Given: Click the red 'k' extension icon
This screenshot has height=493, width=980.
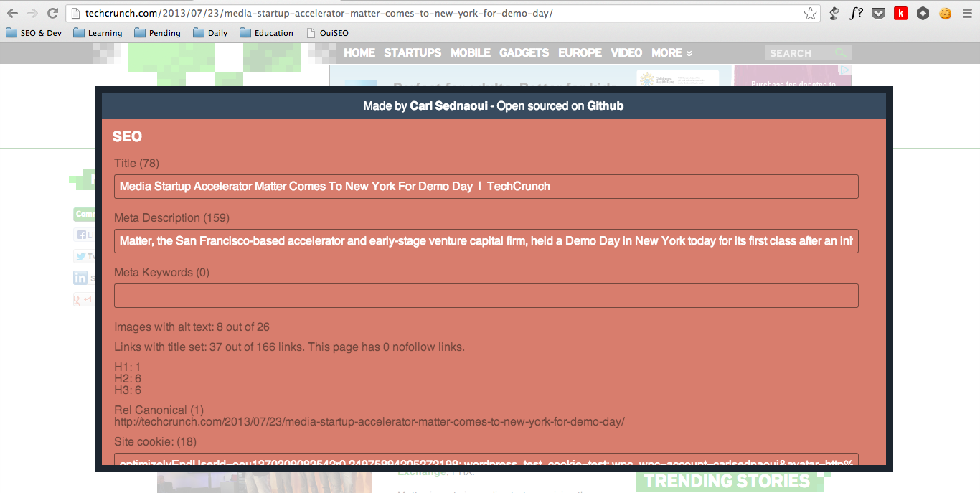Looking at the screenshot, I should pos(900,13).
